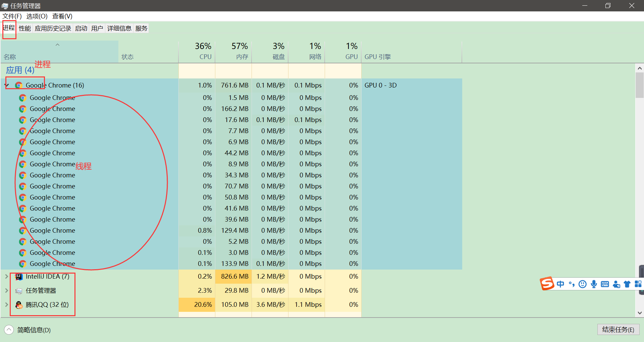Click the 1.1 Mbps network cell
644x342 pixels.
pos(307,305)
